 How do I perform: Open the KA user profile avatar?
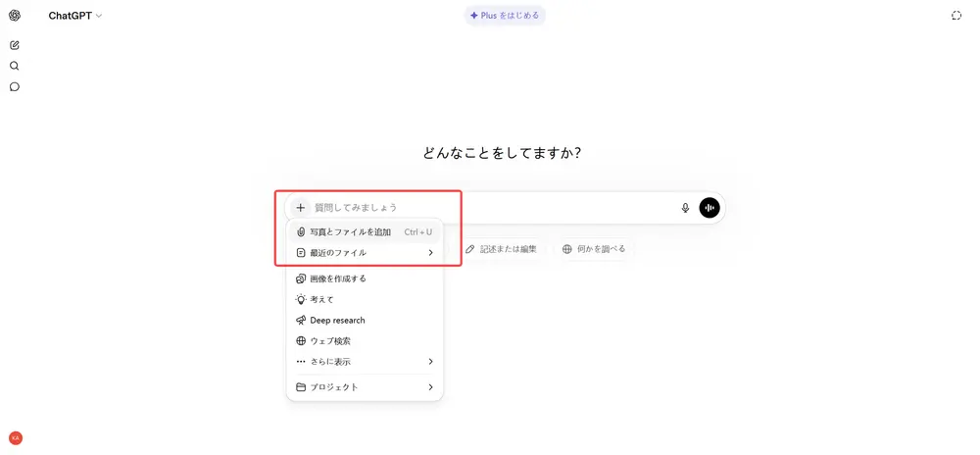click(x=16, y=438)
